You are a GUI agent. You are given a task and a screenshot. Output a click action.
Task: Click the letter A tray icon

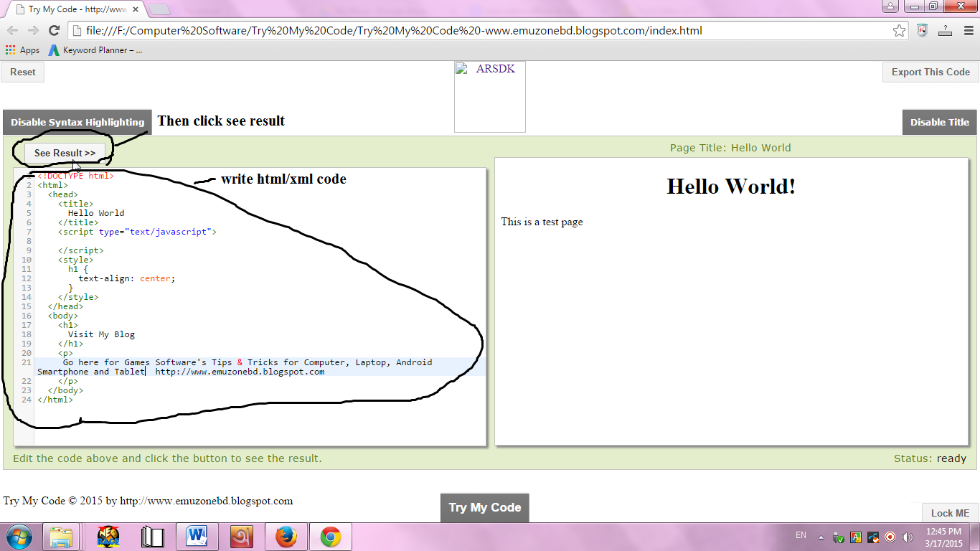point(855,537)
